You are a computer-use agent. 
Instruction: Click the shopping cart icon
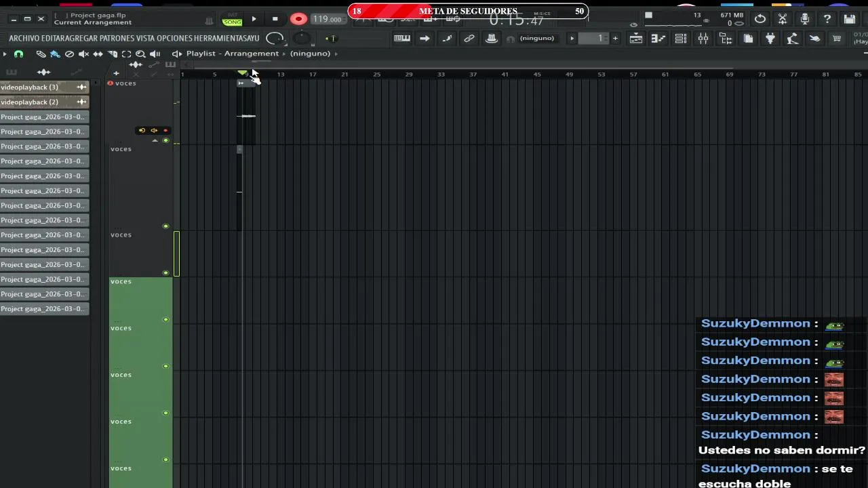(x=837, y=39)
